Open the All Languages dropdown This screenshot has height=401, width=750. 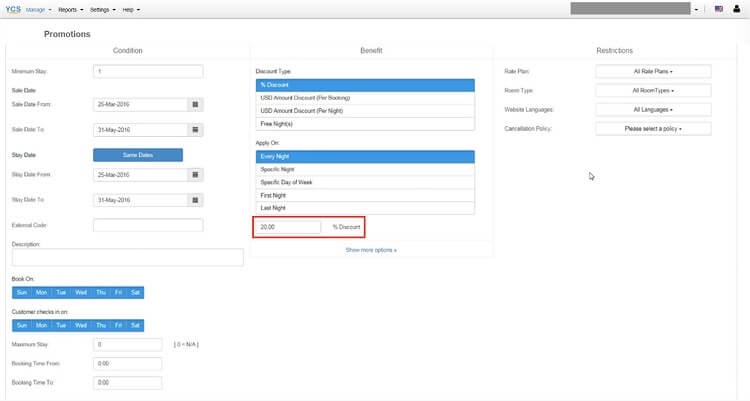click(x=653, y=109)
